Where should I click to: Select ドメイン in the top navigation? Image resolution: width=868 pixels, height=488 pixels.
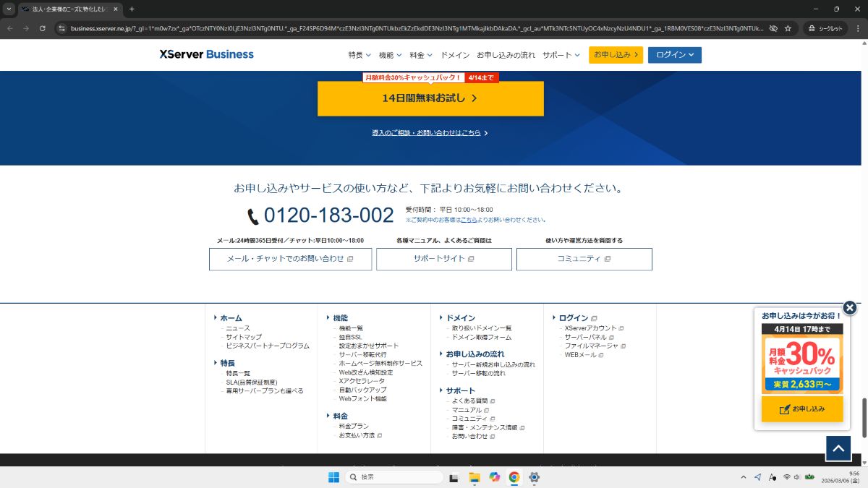(x=455, y=55)
